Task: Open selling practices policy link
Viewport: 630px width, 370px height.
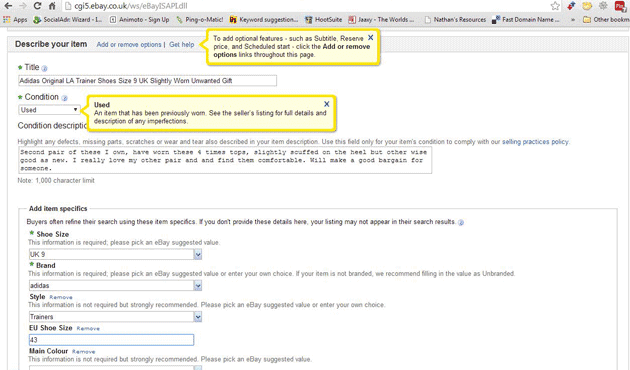Action: point(535,142)
